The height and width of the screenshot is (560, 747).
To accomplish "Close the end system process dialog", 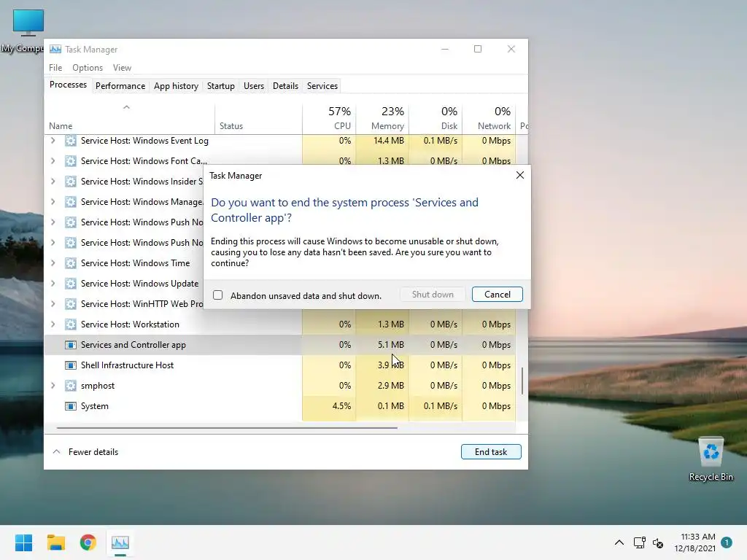I will tap(519, 175).
